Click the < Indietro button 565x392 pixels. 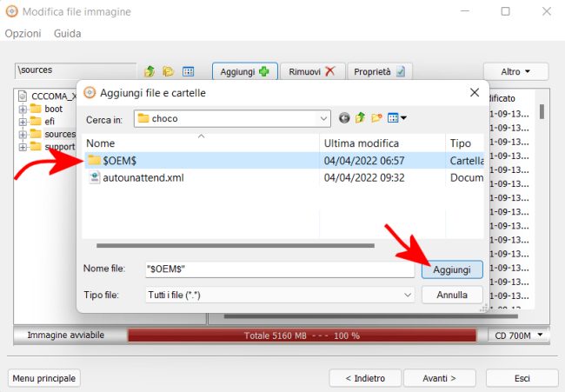click(365, 378)
